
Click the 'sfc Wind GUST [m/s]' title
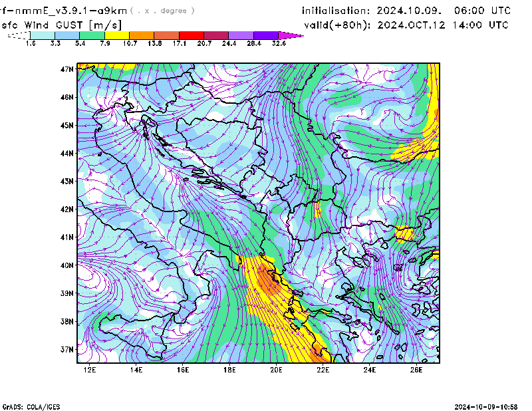pos(61,25)
